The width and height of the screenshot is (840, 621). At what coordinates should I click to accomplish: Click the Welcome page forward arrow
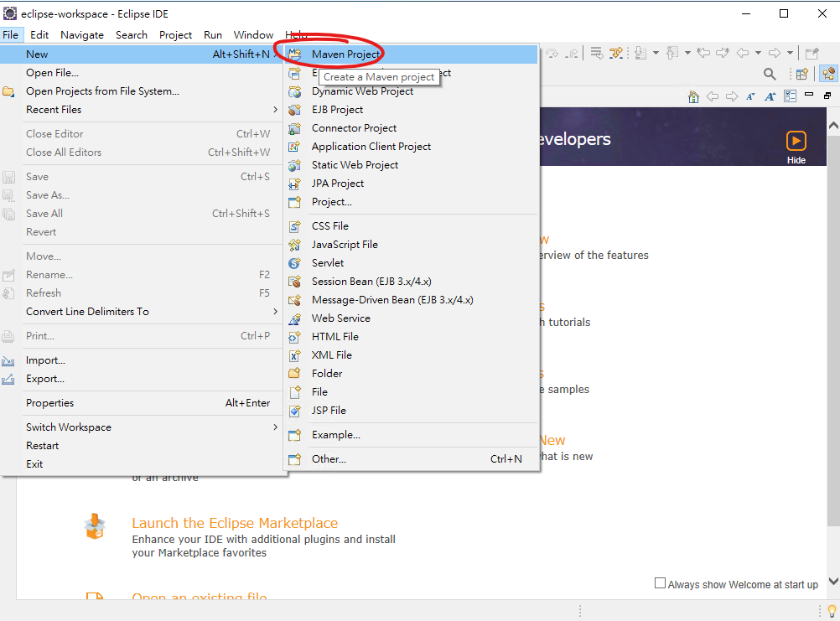coord(732,96)
